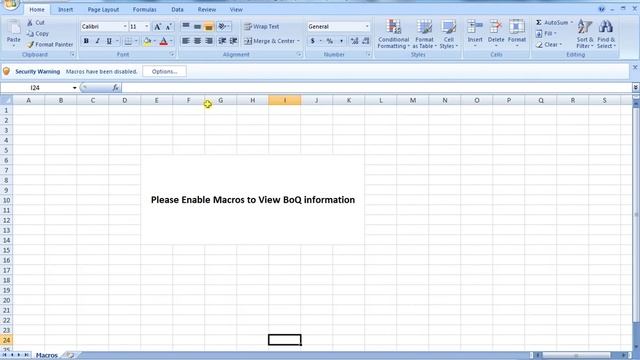Apply the Percent Style format

pos(329,41)
